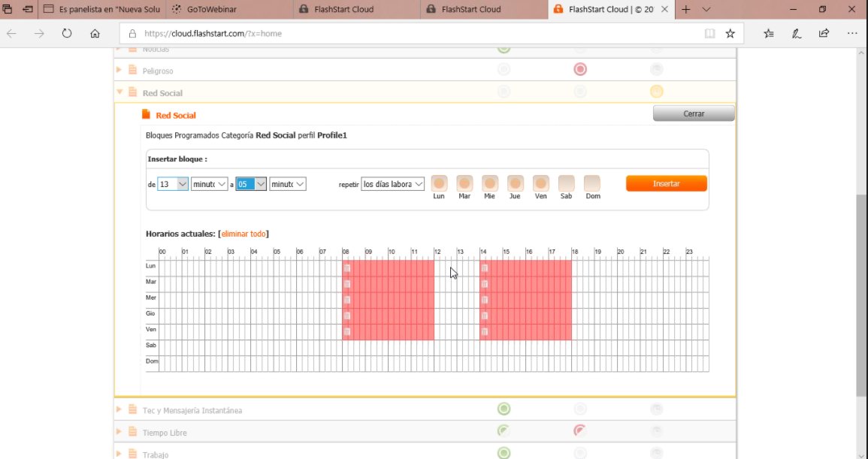Click the document icon next to Peligroso label
This screenshot has height=459, width=868.
click(x=132, y=68)
